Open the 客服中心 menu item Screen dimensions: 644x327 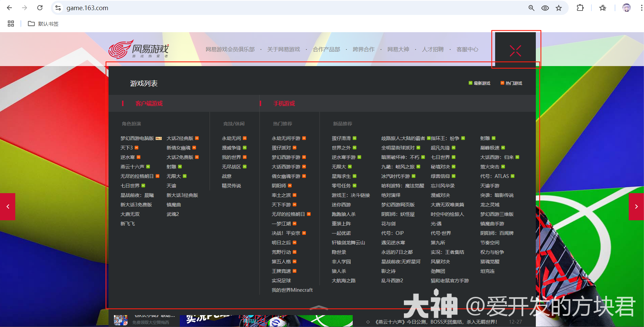click(x=467, y=49)
